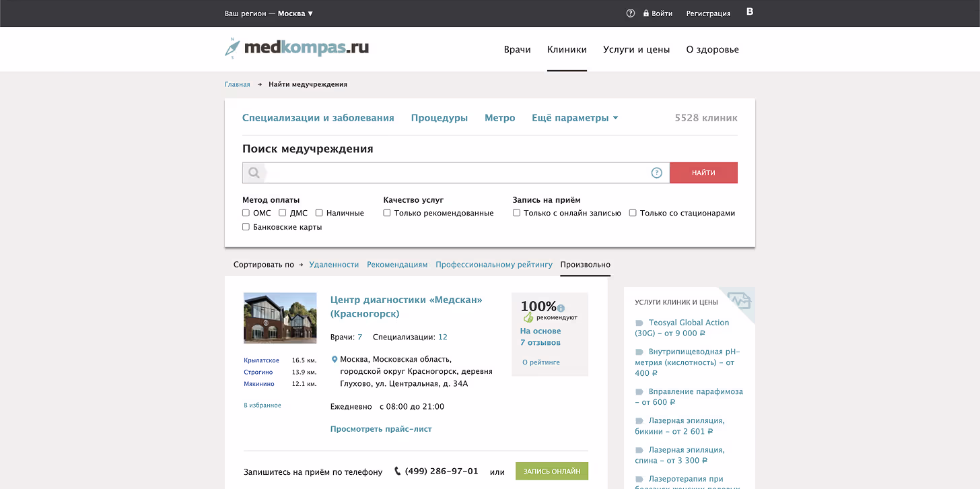Select the Метро filter tab
This screenshot has width=980, height=489.
500,118
